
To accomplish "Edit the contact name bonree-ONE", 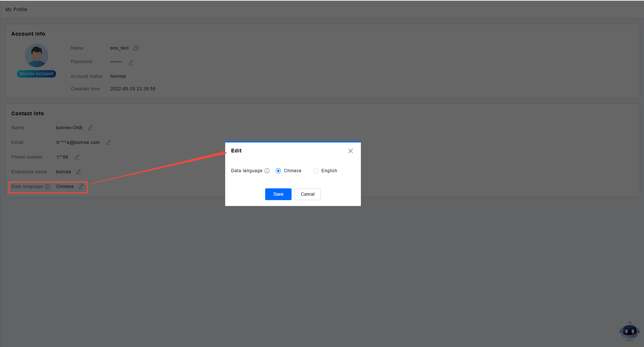I will click(90, 128).
